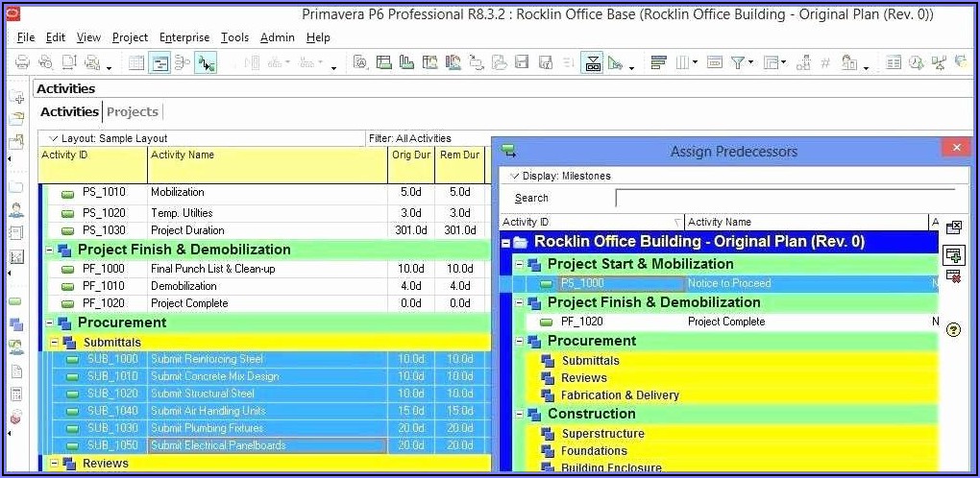The height and width of the screenshot is (478, 980).
Task: Open the Layout: Sample Layout dropdown
Action: pyautogui.click(x=54, y=138)
